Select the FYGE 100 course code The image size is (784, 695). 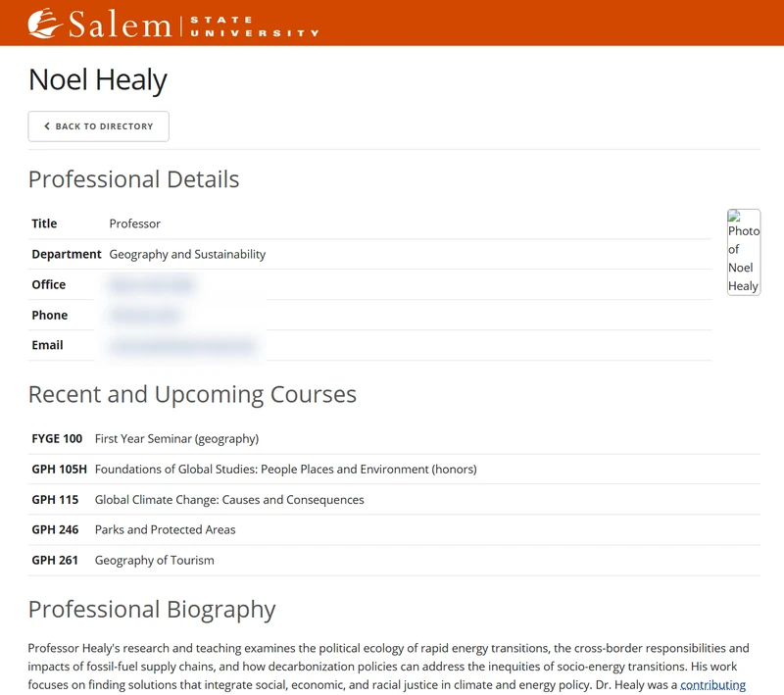pos(57,439)
